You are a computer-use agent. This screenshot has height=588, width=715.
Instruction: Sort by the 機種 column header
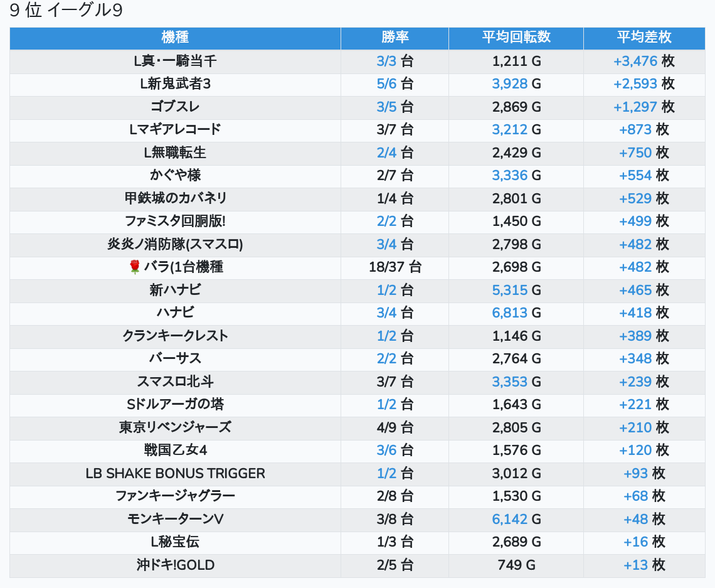pos(175,38)
